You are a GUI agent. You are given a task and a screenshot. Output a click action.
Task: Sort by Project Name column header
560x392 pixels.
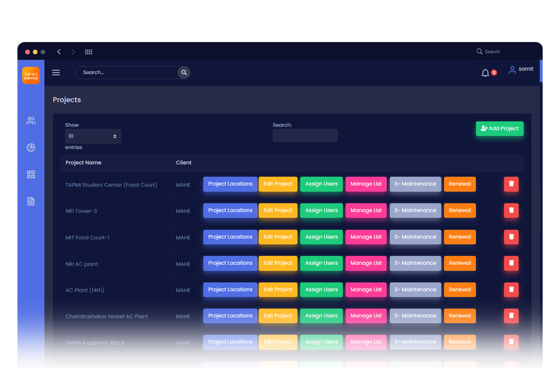[83, 163]
